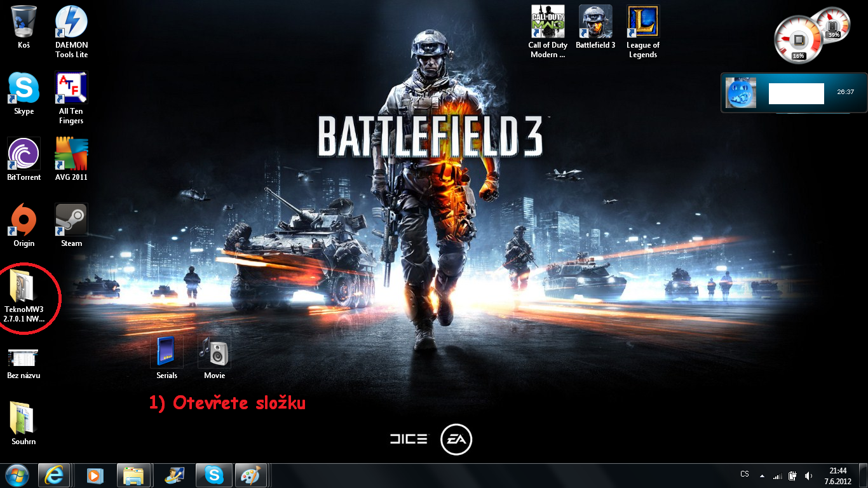
Task: Click the blue avatar thumbnail in the gadget
Action: click(741, 93)
